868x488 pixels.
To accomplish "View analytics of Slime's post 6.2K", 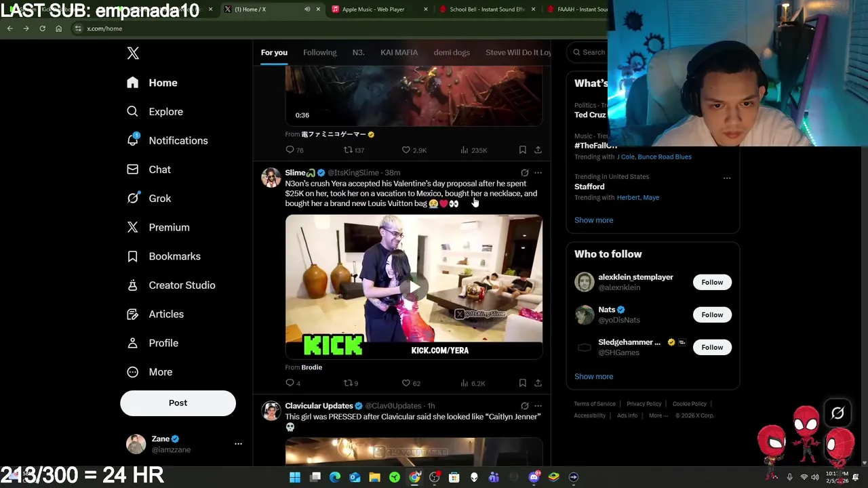I will pos(473,383).
